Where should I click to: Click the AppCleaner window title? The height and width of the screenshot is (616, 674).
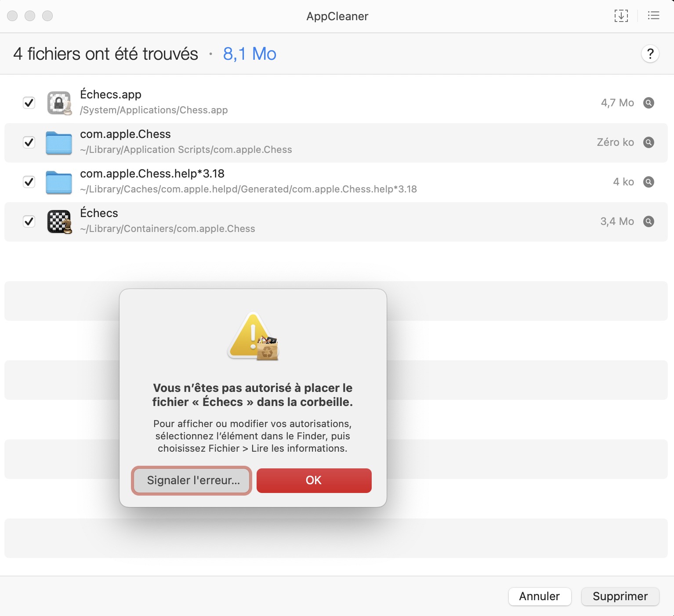337,16
